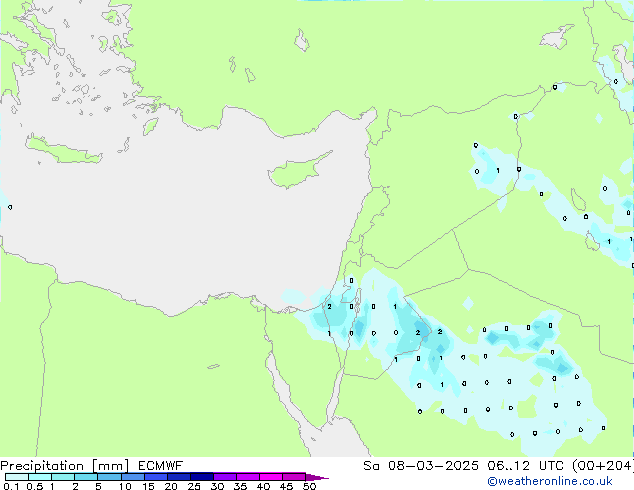634x490 pixels.
Task: Pick the 5–10 mm legend color swatch
Action: click(x=109, y=477)
